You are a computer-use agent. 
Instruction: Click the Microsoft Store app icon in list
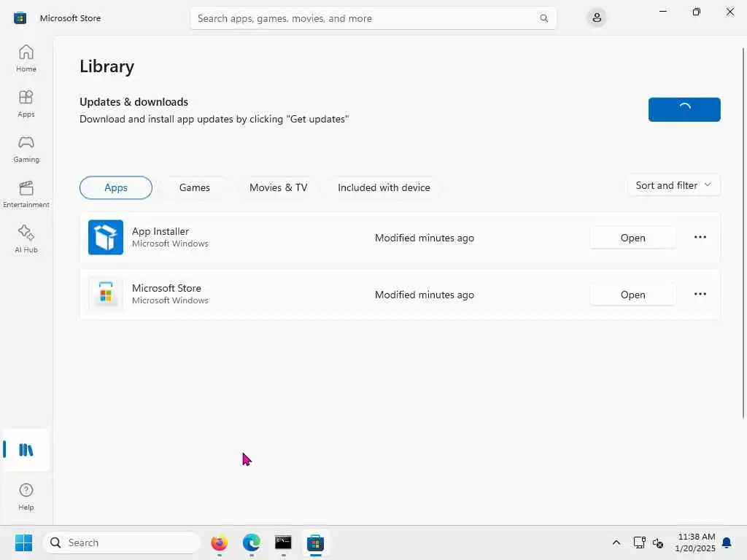[x=106, y=295]
